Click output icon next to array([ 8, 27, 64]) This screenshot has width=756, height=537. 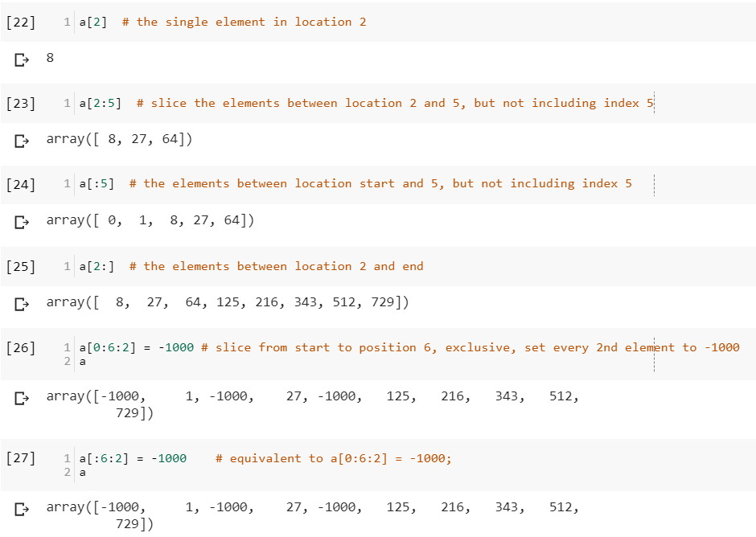[x=22, y=141]
